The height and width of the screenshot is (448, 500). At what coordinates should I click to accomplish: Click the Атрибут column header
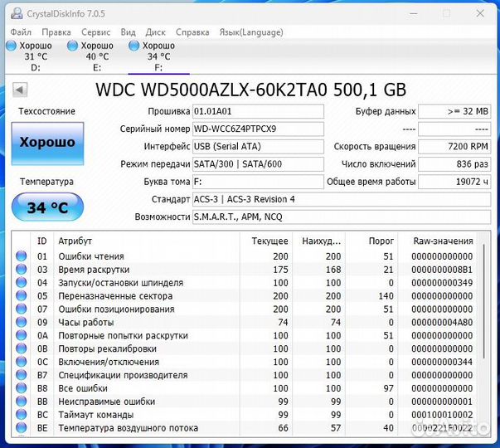147,241
